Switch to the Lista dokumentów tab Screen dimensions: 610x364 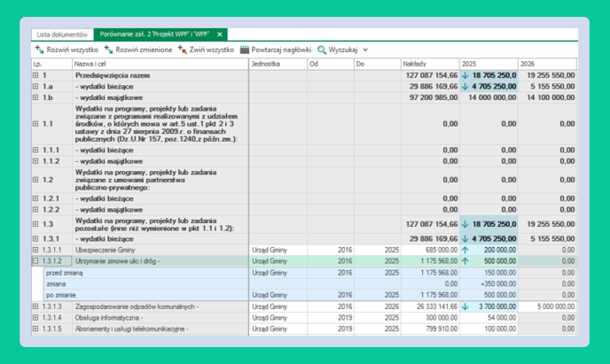point(62,35)
